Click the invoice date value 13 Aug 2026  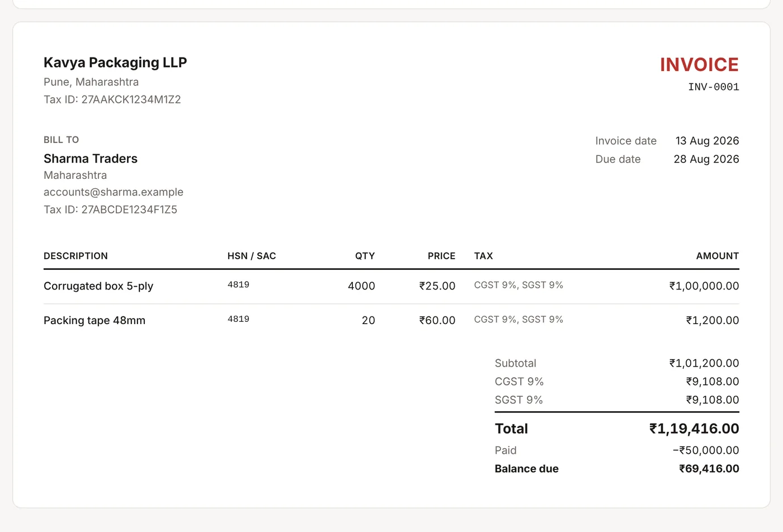[707, 141]
